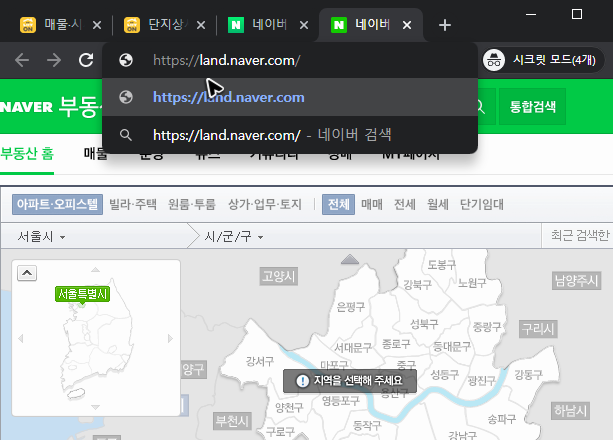Select 아파트·오피스텔 property type
This screenshot has height=440, width=613.
click(x=57, y=204)
